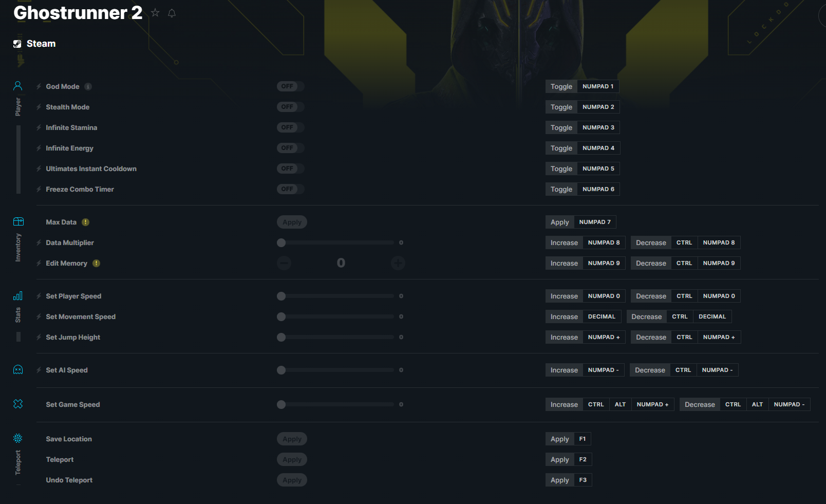Click the Inventory sidebar label
Screen dimensions: 826x504
pyautogui.click(x=18, y=248)
